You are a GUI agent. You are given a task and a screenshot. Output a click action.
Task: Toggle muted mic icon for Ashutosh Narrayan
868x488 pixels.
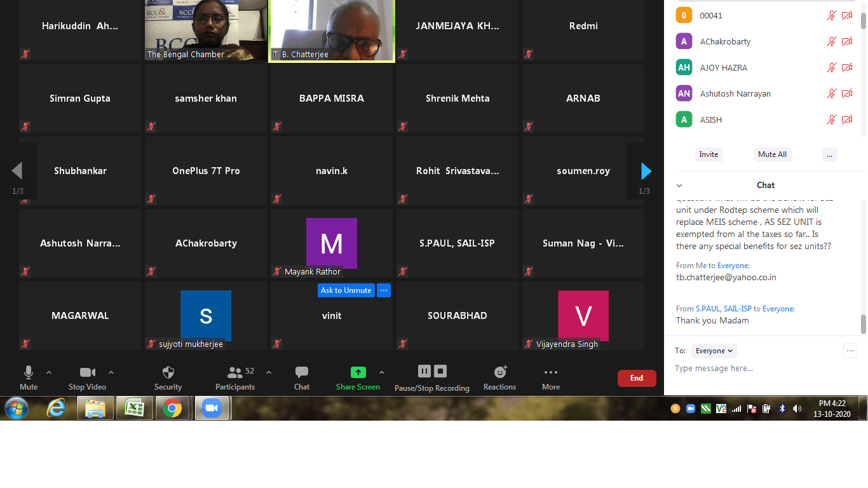tap(831, 93)
